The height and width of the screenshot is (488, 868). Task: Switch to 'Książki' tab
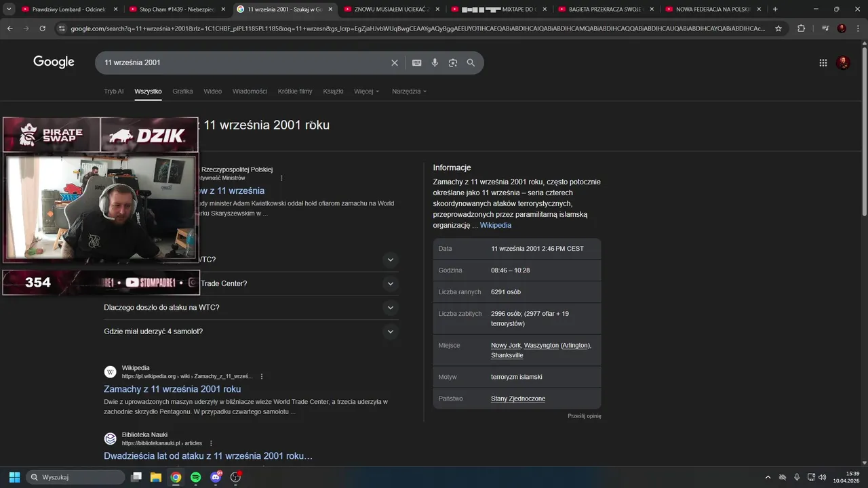pyautogui.click(x=333, y=91)
